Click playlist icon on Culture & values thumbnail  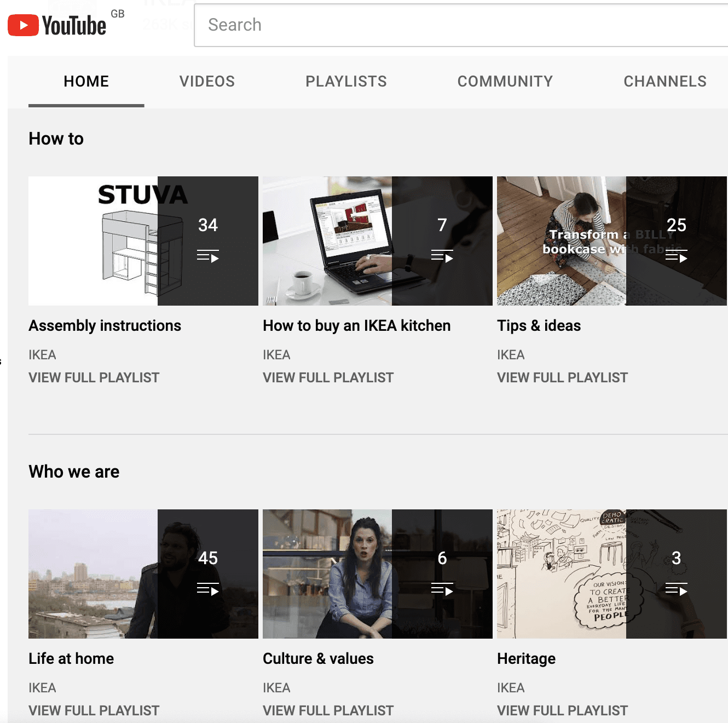click(442, 589)
